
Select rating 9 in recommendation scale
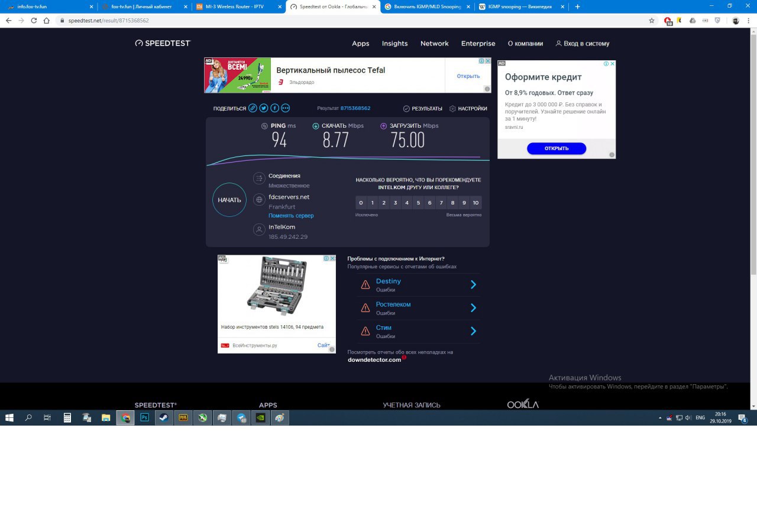[464, 203]
